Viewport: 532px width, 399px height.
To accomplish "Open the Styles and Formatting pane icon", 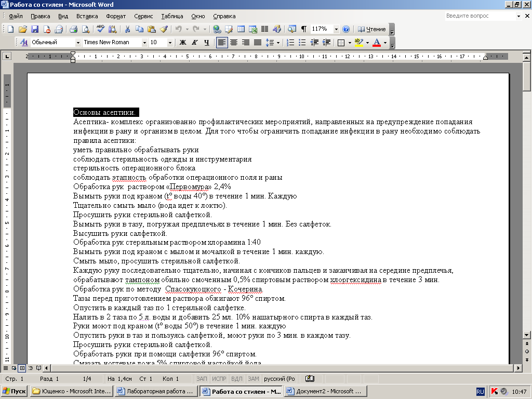I will point(24,43).
